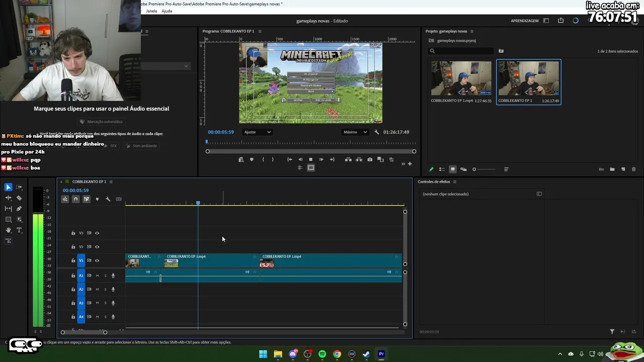Select the COBBLEKANTO EP 1.mp4 thumbnail
Screen dimensions: 644x362
point(461,78)
